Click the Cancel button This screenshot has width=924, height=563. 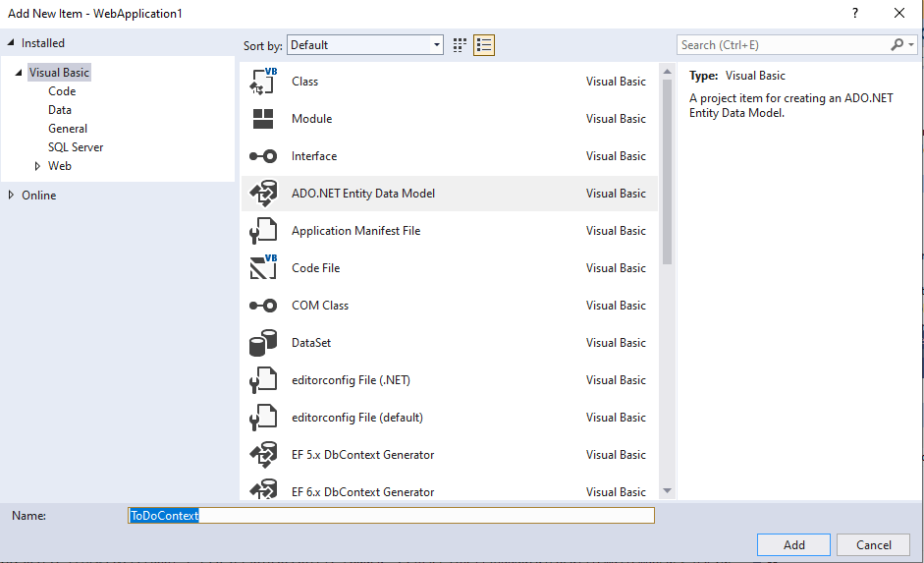click(x=873, y=544)
